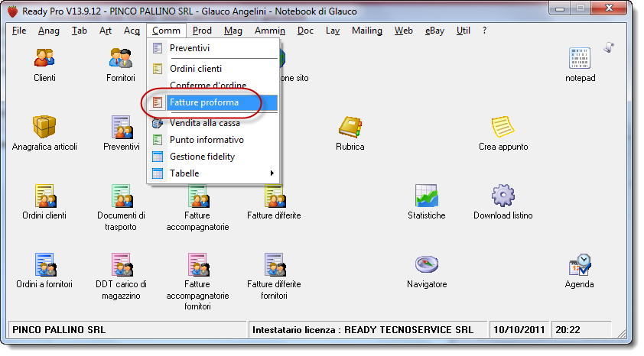Open the Ammin menu

pos(270,31)
